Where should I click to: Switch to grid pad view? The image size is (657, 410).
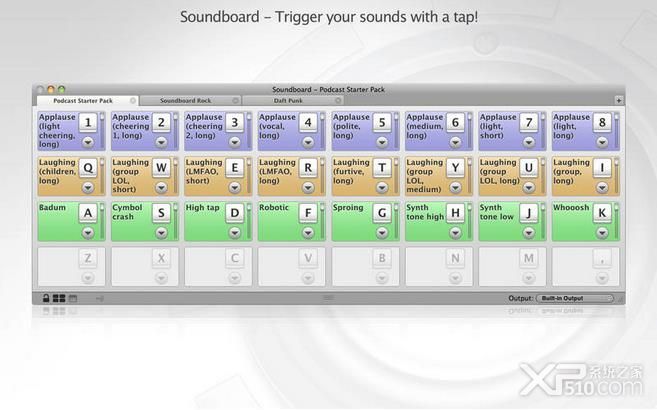tap(59, 298)
